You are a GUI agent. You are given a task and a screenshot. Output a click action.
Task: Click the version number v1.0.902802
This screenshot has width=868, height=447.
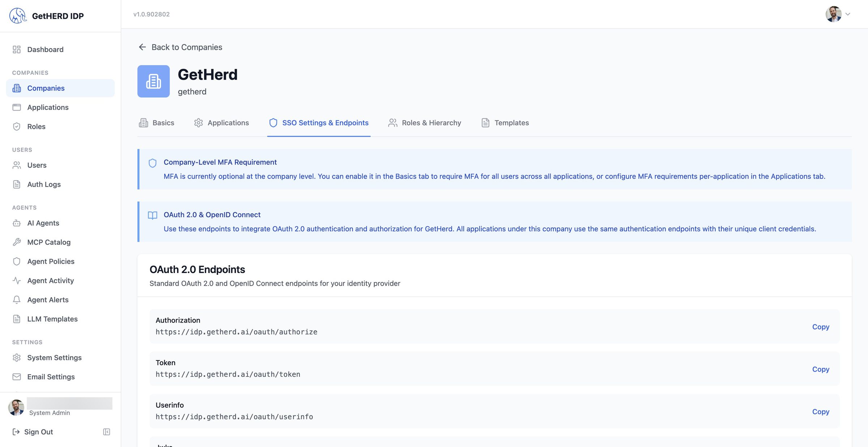coord(152,14)
